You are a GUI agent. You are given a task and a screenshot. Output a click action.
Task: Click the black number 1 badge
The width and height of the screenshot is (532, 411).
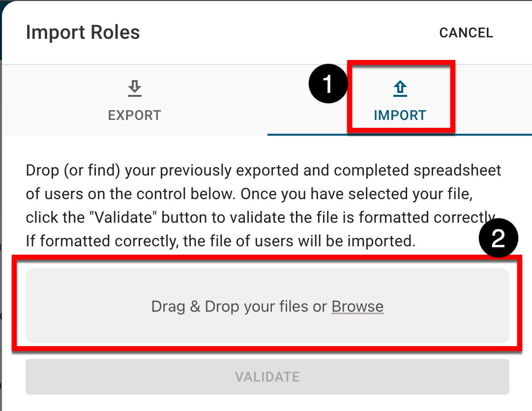[x=328, y=85]
